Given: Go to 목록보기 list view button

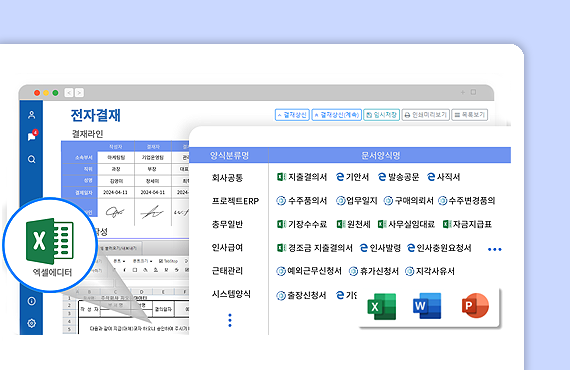Looking at the screenshot, I should pyautogui.click(x=470, y=115).
